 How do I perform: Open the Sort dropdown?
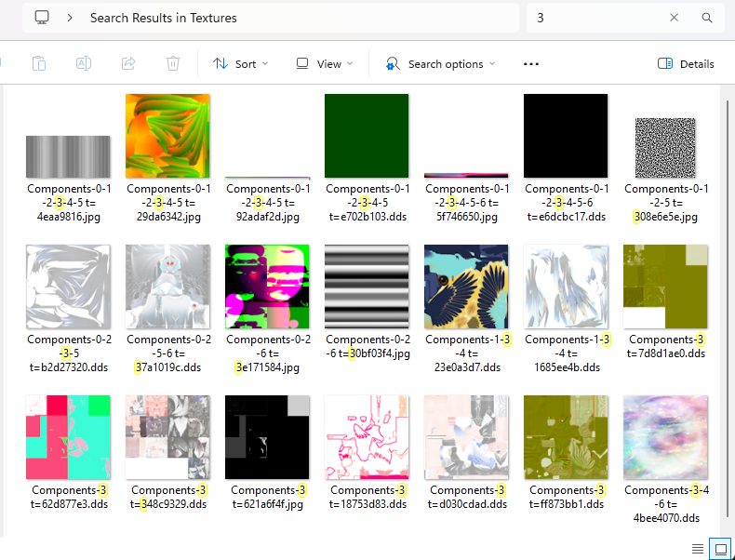click(x=240, y=64)
